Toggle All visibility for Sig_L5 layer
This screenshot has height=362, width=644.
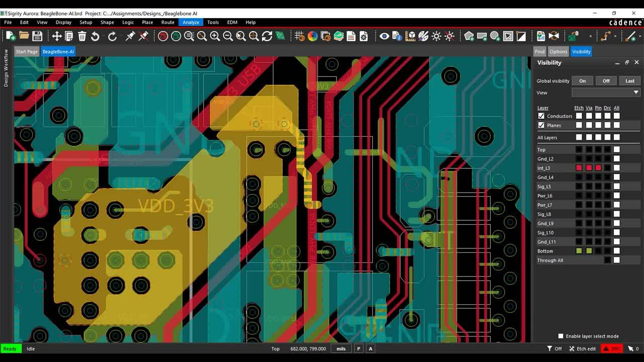pos(617,187)
